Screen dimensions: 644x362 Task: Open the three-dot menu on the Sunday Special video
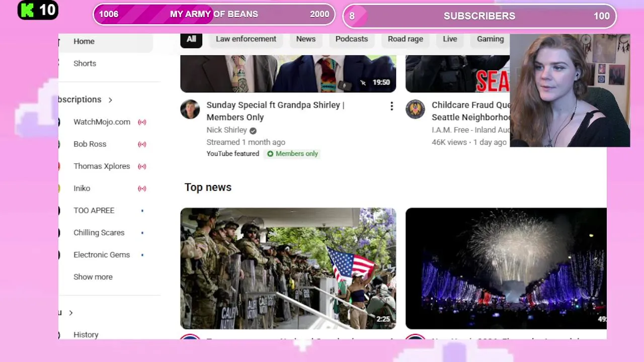(391, 106)
